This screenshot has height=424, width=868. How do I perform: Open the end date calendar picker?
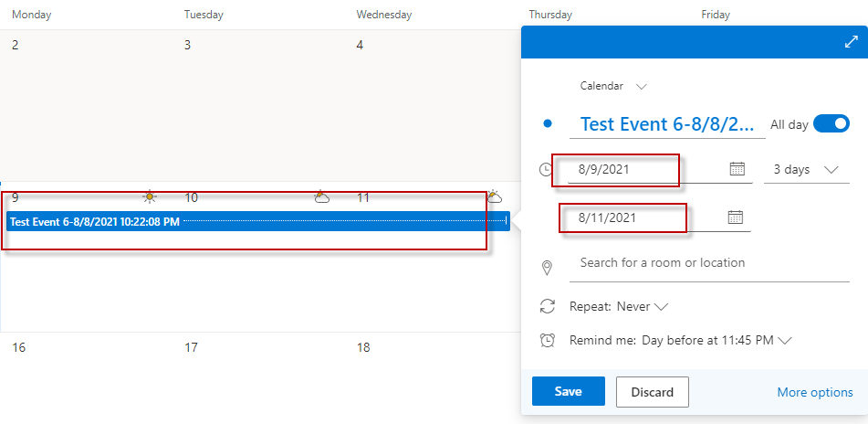coord(736,217)
